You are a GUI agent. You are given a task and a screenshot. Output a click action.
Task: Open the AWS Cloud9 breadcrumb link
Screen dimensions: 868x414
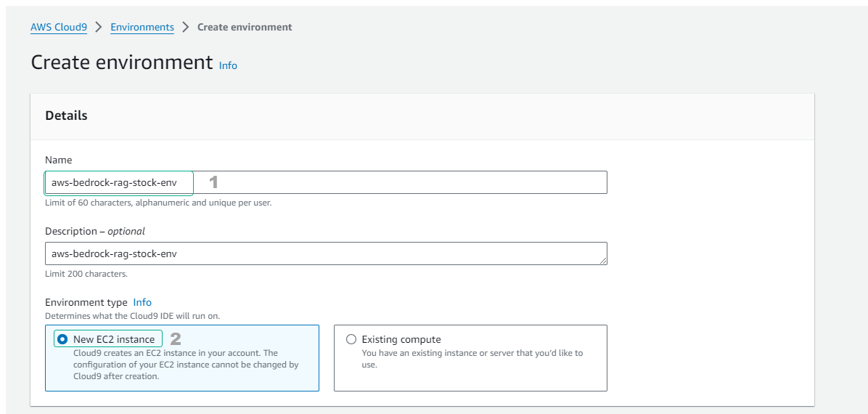tap(58, 27)
